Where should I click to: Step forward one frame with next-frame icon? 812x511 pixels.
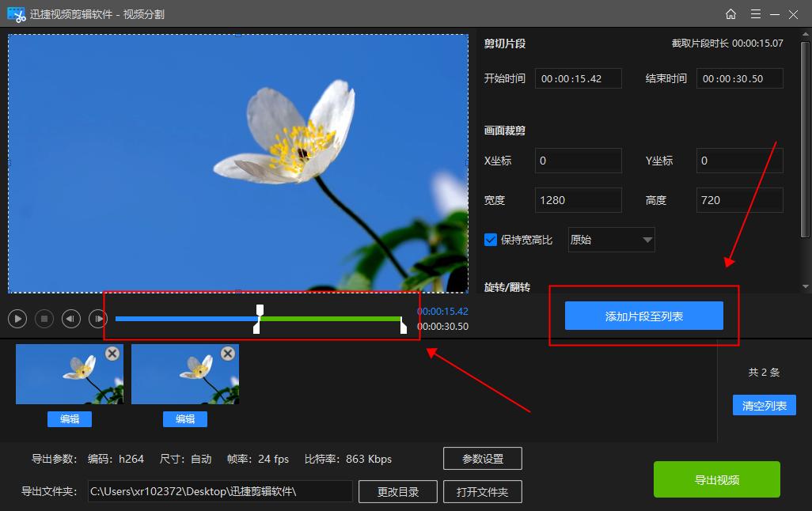[97, 318]
